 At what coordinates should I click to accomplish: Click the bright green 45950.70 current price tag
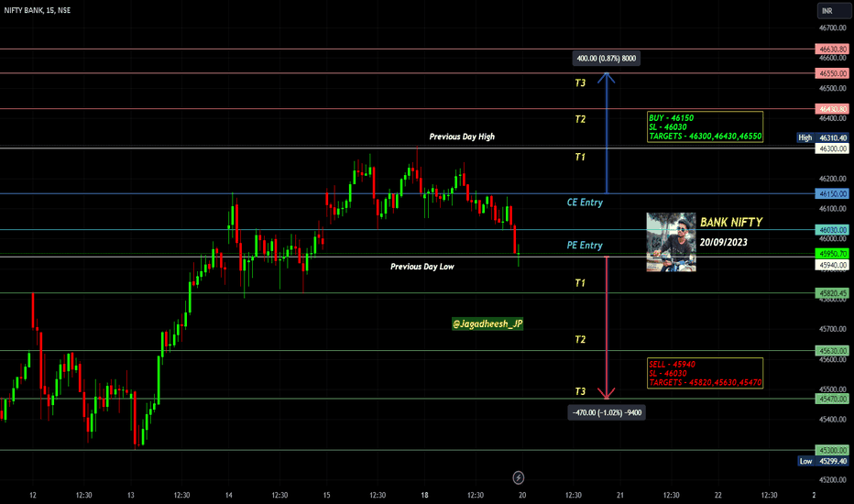coord(832,253)
